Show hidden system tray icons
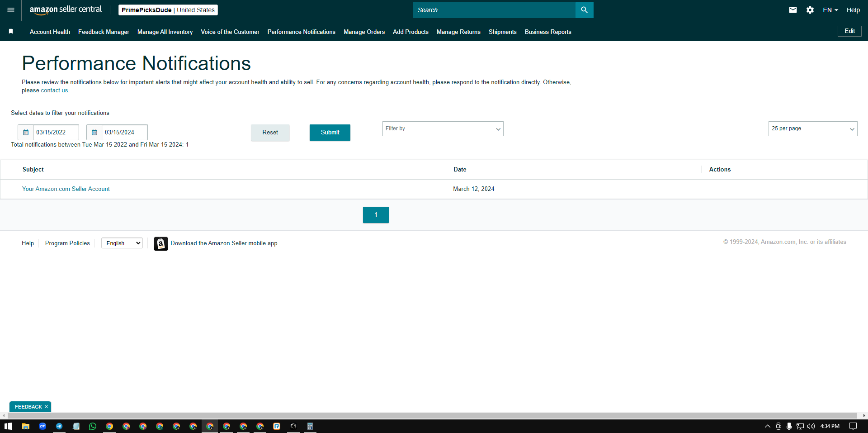Screen dimensions: 868x433 pos(767,426)
